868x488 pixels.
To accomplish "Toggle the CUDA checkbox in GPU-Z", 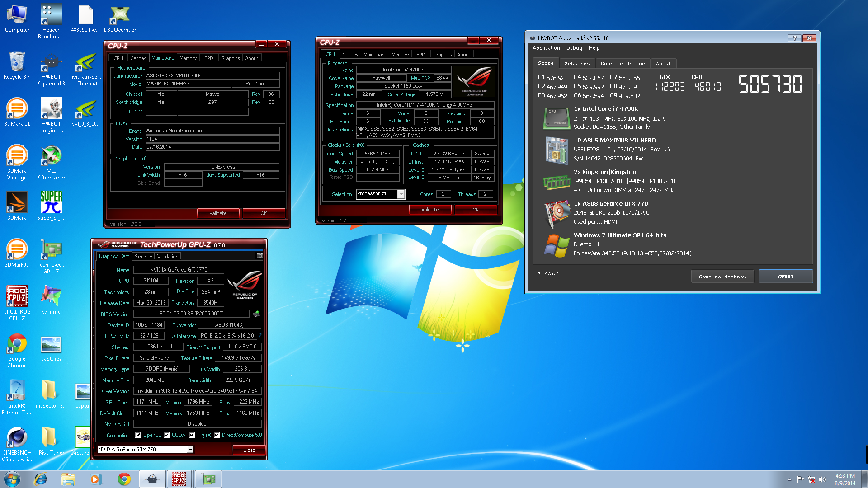I will 167,435.
